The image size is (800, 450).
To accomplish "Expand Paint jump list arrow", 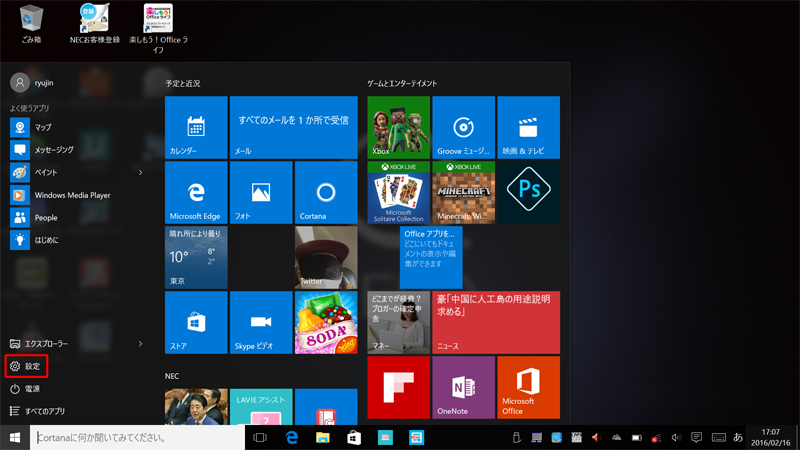I will [x=140, y=172].
